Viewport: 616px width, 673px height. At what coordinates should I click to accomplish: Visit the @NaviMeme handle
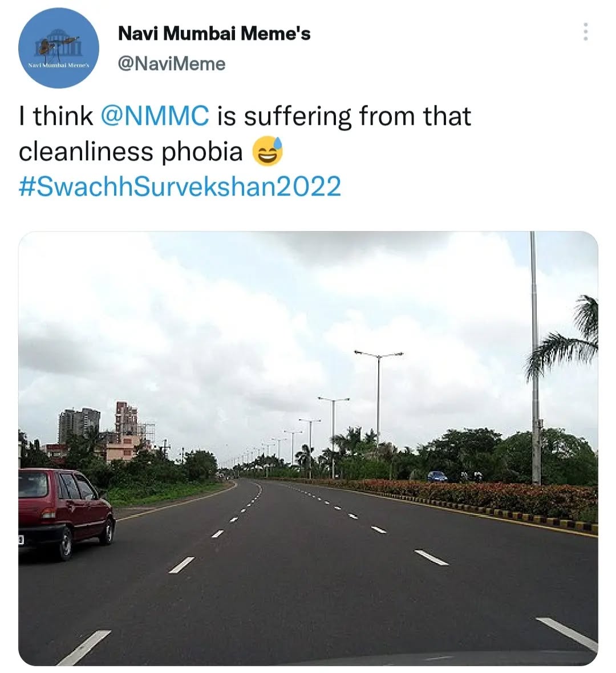pyautogui.click(x=171, y=64)
